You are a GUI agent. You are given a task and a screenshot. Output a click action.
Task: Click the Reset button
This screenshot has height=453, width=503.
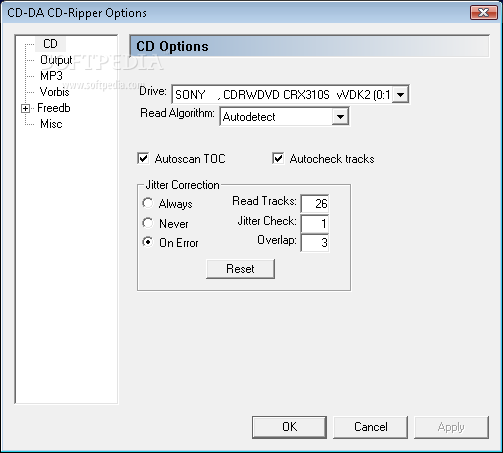[240, 269]
